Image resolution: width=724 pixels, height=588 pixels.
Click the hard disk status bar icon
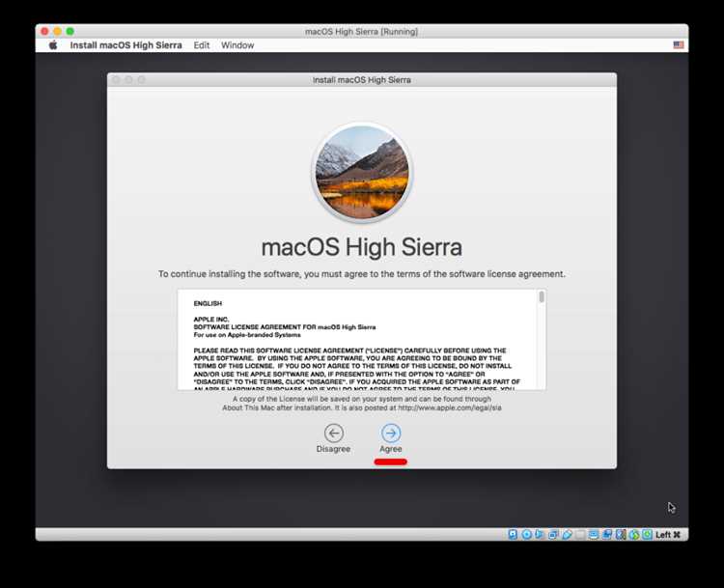click(513, 535)
